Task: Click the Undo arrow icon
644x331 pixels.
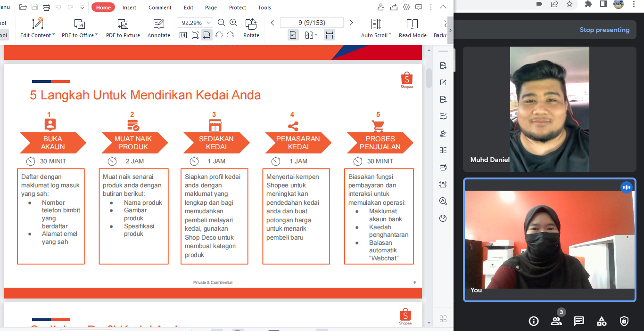Action: click(x=58, y=7)
